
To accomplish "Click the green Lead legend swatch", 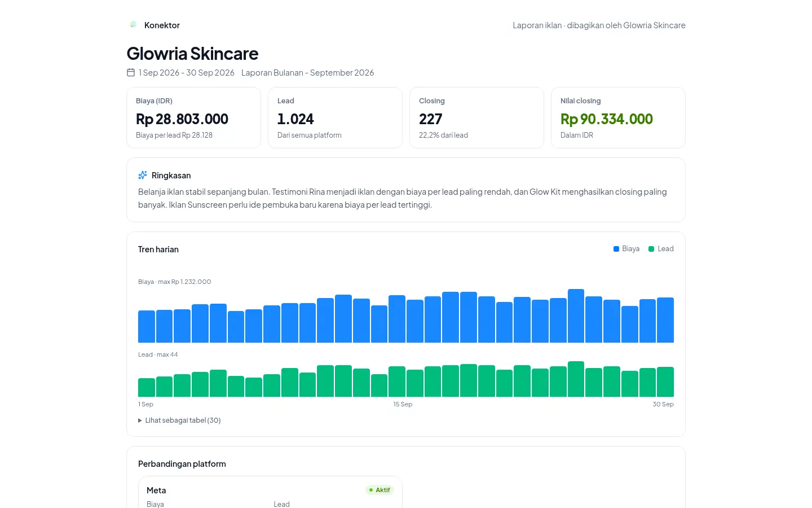I will (x=651, y=249).
